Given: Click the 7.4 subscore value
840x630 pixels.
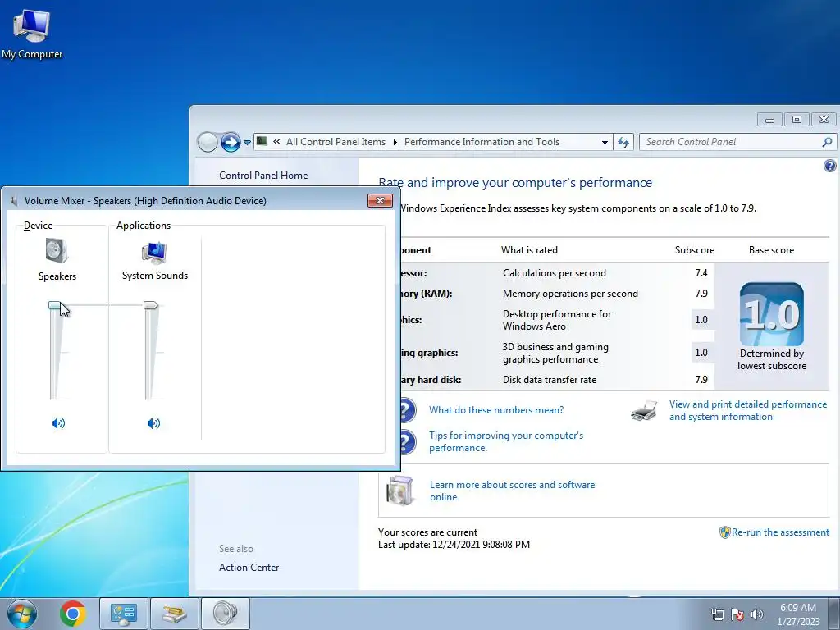Looking at the screenshot, I should click(x=701, y=272).
